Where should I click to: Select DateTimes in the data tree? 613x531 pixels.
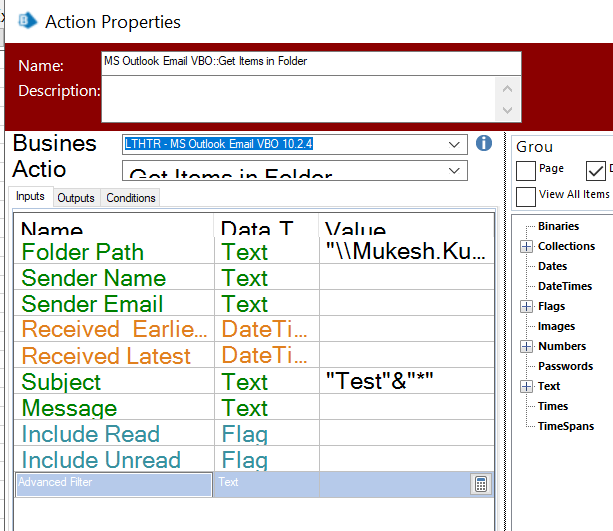[565, 286]
